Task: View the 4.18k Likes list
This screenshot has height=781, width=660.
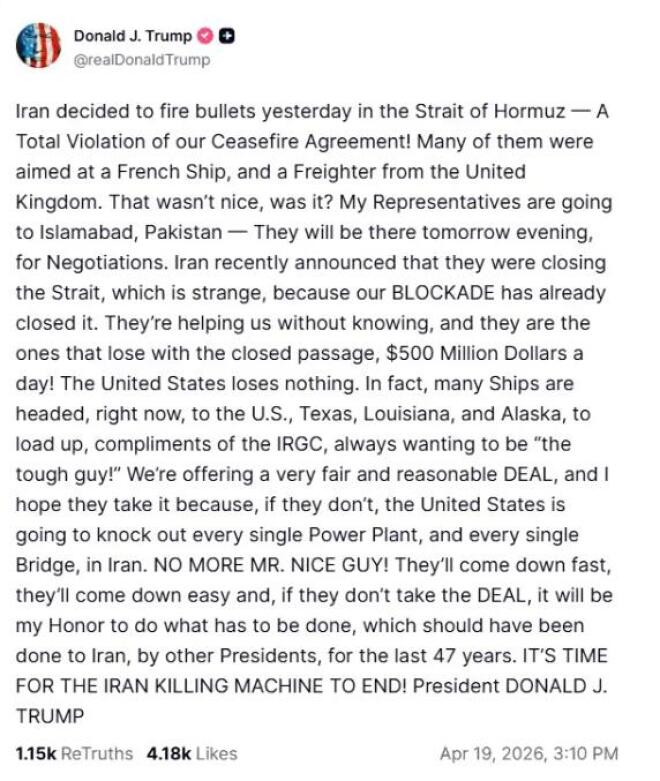Action: click(190, 752)
